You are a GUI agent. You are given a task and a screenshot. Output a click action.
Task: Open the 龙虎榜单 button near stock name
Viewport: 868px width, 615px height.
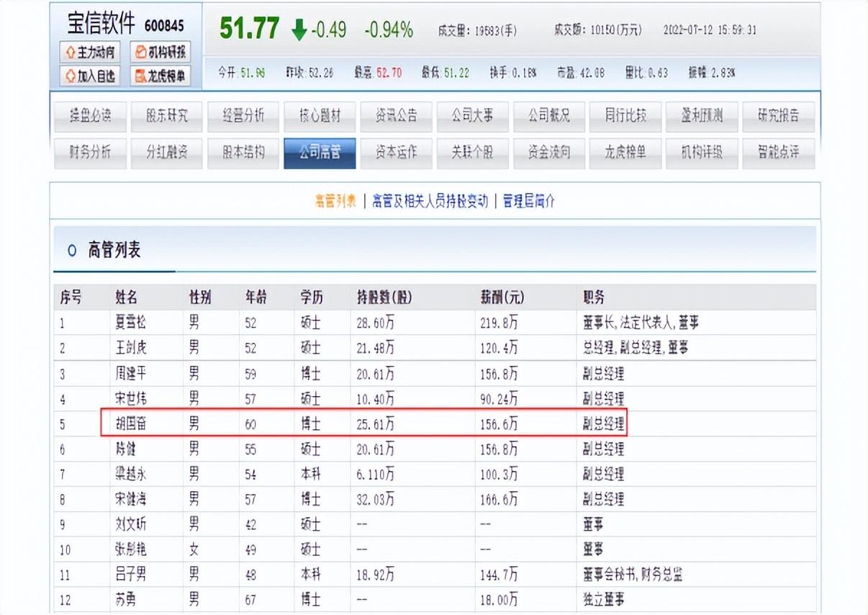(161, 76)
